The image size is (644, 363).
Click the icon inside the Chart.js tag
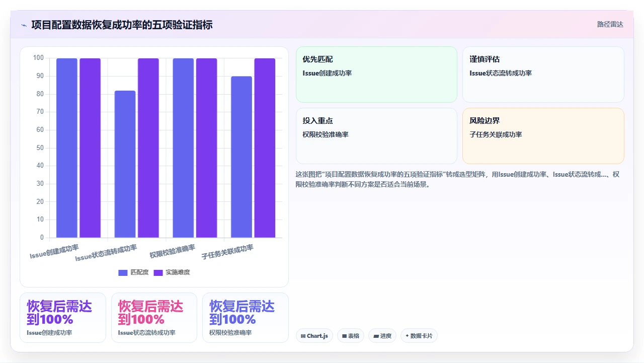pyautogui.click(x=303, y=336)
